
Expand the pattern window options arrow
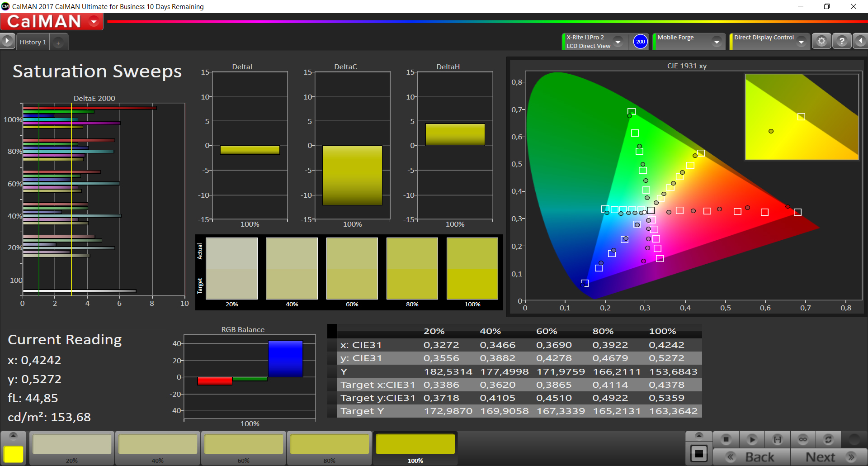699,436
